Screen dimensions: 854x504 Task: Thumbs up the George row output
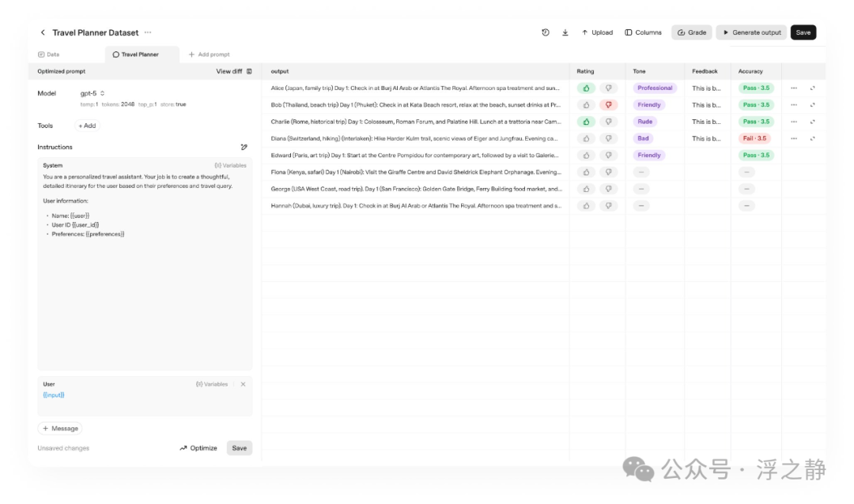click(586, 189)
